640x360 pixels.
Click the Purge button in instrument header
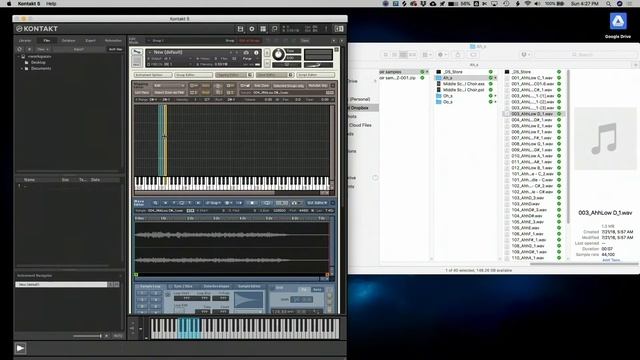[x=247, y=58]
